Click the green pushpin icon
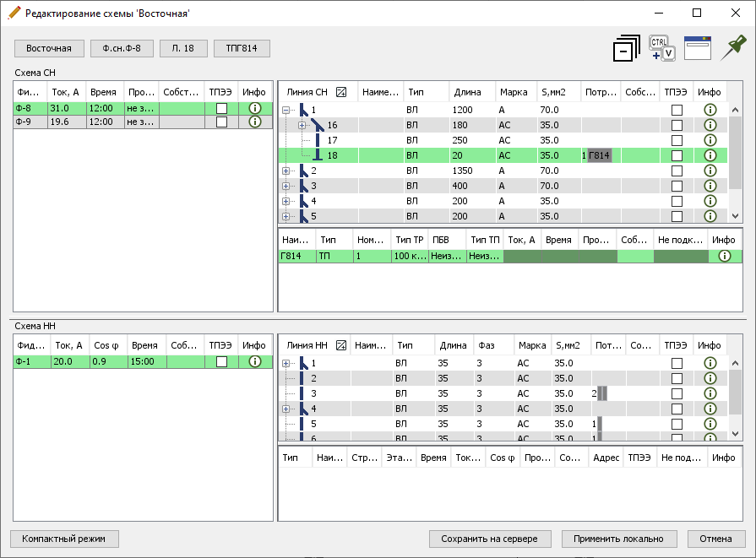 tap(733, 48)
